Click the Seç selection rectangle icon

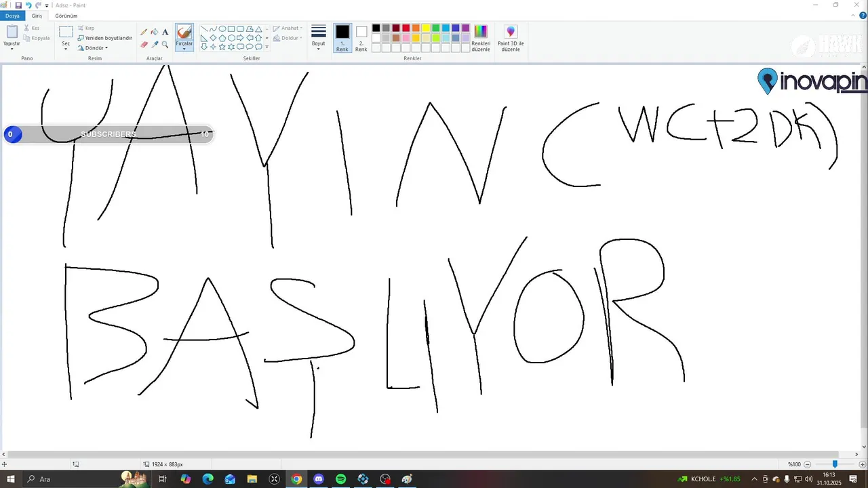66,32
